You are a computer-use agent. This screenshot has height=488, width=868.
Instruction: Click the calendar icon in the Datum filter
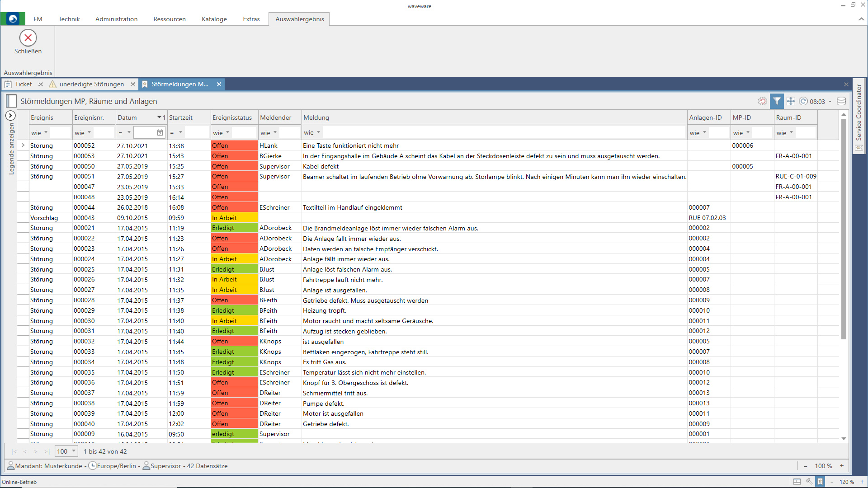point(160,133)
